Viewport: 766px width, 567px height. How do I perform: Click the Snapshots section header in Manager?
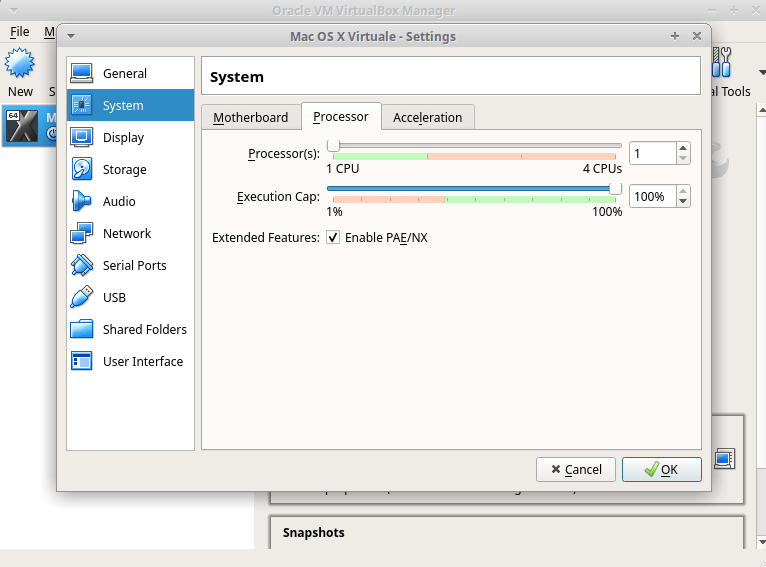pyautogui.click(x=314, y=532)
